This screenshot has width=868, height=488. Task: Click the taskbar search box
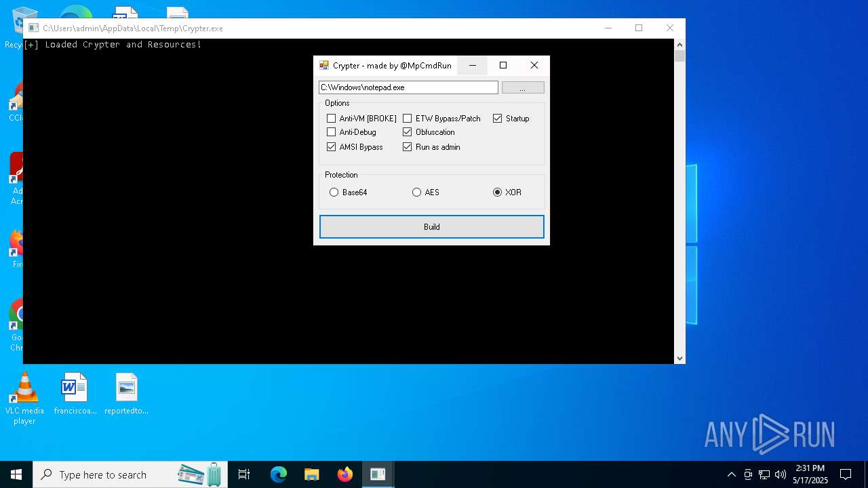(x=132, y=474)
